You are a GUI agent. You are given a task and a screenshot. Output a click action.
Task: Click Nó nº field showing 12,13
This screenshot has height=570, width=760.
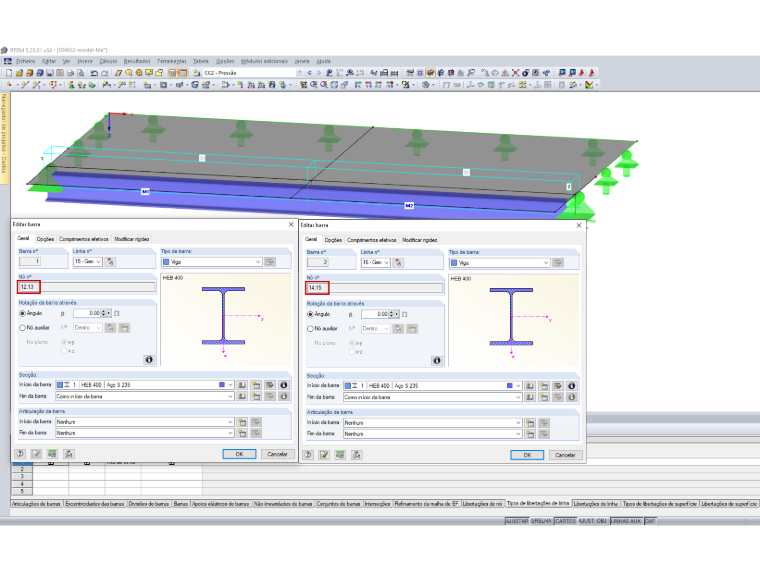pos(87,287)
